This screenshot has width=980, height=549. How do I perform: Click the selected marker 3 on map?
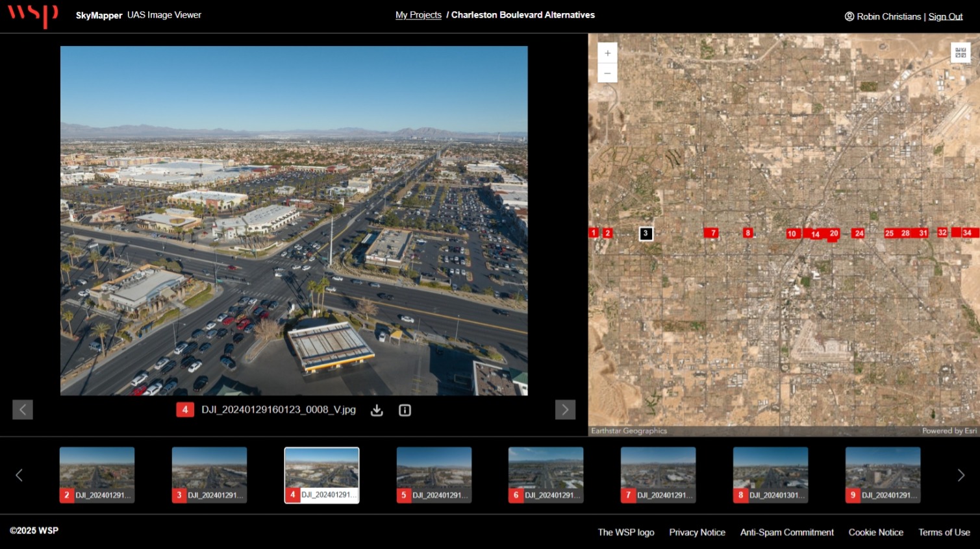646,234
